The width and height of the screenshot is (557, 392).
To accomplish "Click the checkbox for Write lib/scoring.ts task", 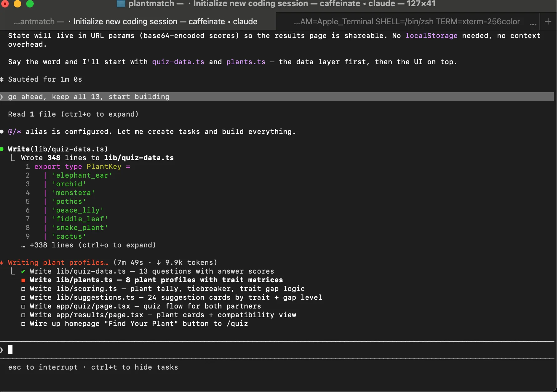I will (23, 289).
